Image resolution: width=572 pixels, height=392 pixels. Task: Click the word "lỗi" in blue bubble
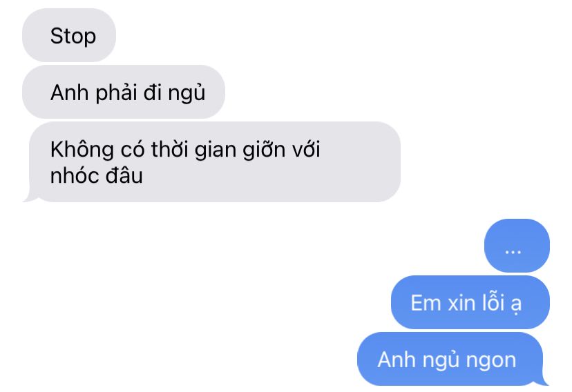click(x=494, y=303)
